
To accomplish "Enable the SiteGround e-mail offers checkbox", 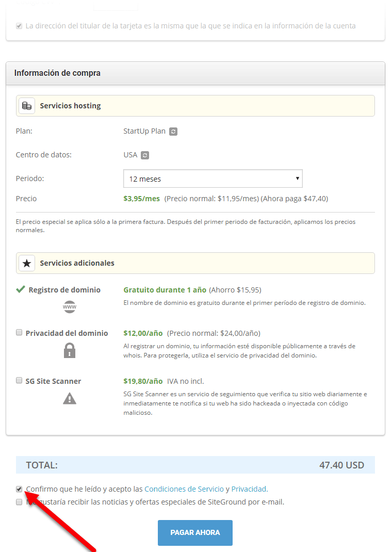I will (19, 501).
